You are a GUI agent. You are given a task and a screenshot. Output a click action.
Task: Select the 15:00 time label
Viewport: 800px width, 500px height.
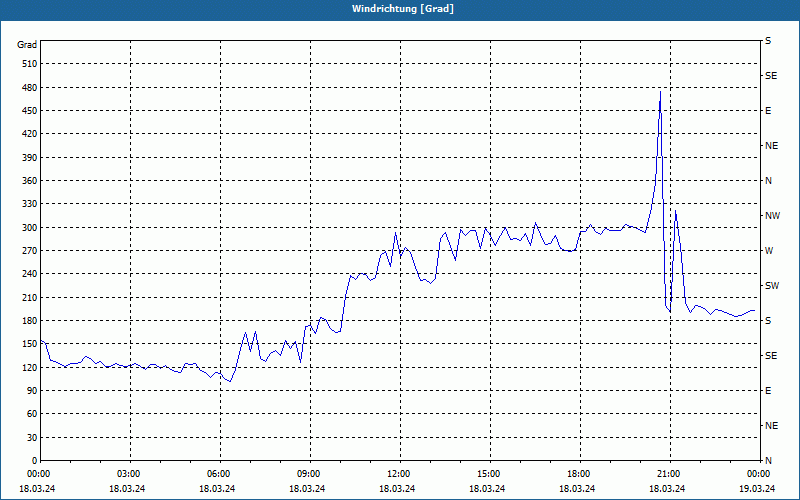click(x=490, y=474)
